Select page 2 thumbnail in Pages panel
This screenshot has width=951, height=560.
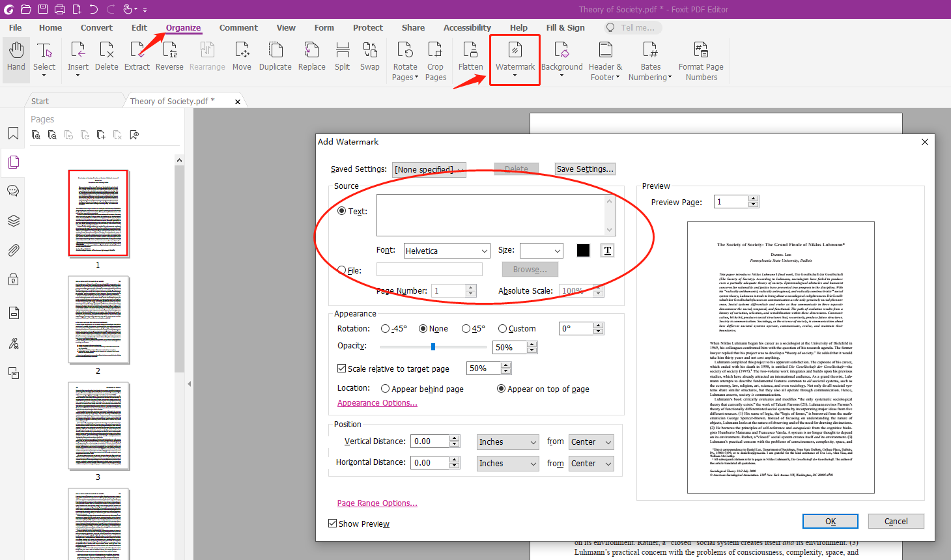98,320
